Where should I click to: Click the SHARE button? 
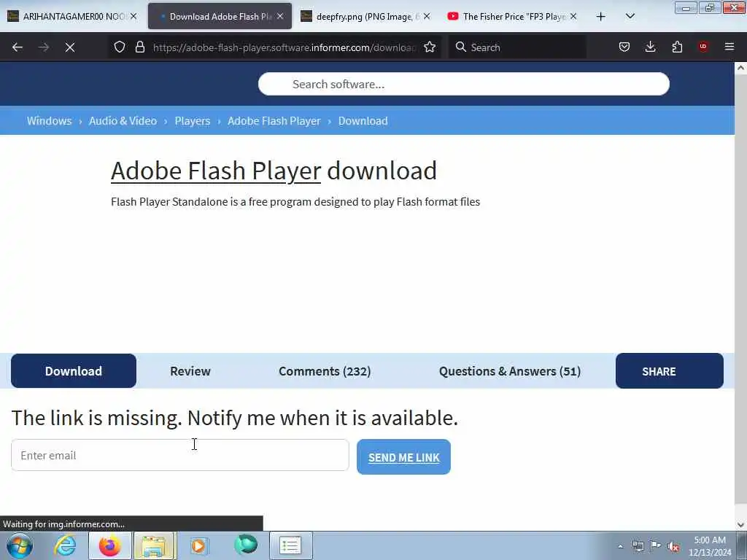pyautogui.click(x=670, y=371)
